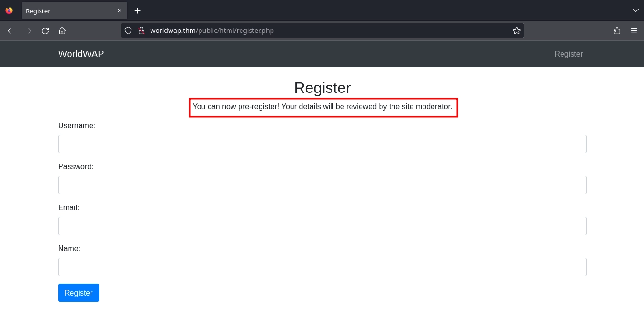Select the Email text box
The width and height of the screenshot is (644, 317).
(322, 226)
